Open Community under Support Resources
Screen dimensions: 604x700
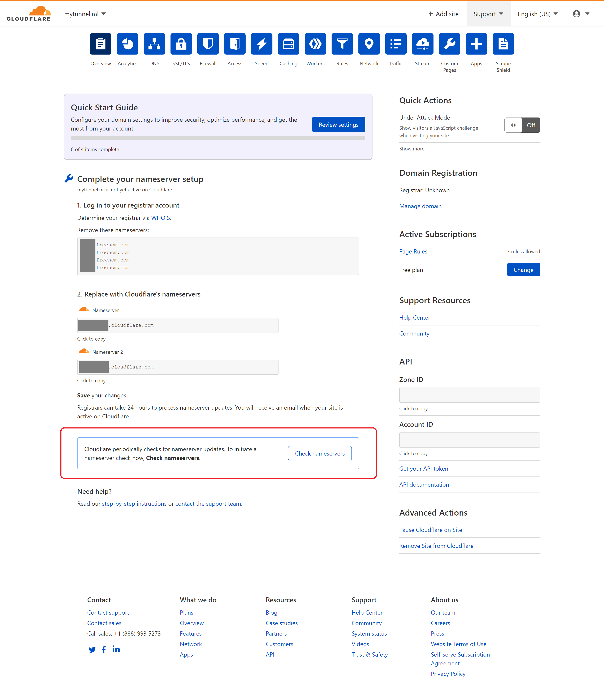[414, 333]
